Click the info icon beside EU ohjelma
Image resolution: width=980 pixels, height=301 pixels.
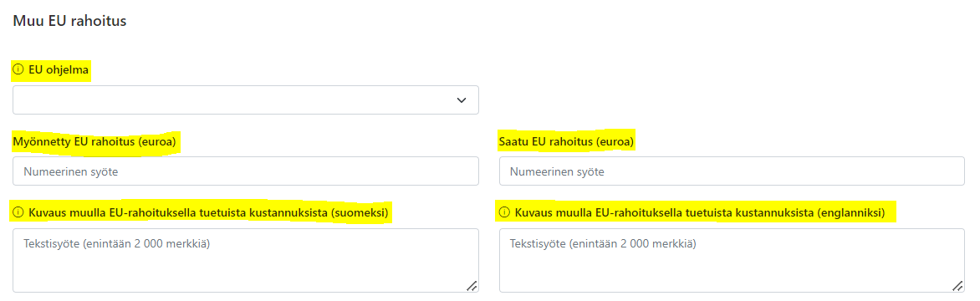click(x=18, y=69)
